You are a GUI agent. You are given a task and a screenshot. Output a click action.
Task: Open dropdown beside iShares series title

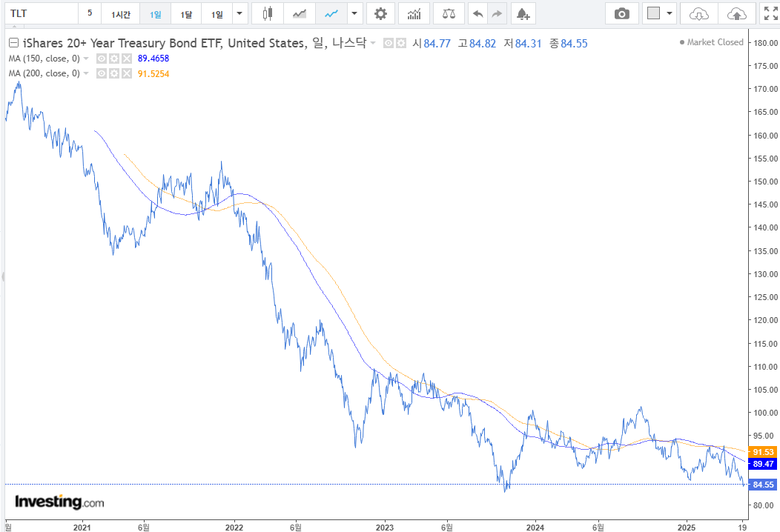tap(373, 43)
